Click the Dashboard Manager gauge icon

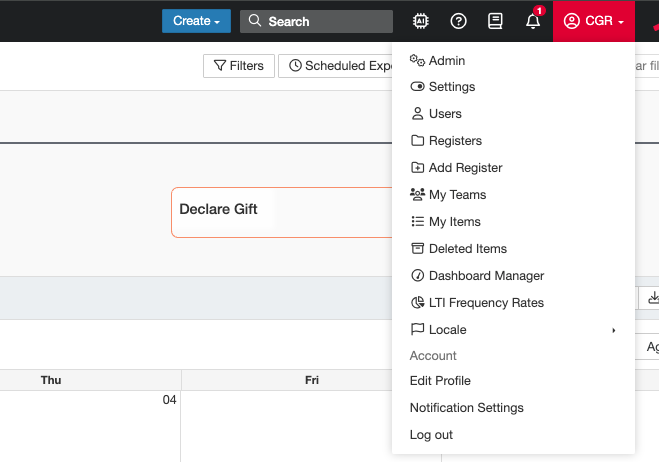pyautogui.click(x=417, y=275)
